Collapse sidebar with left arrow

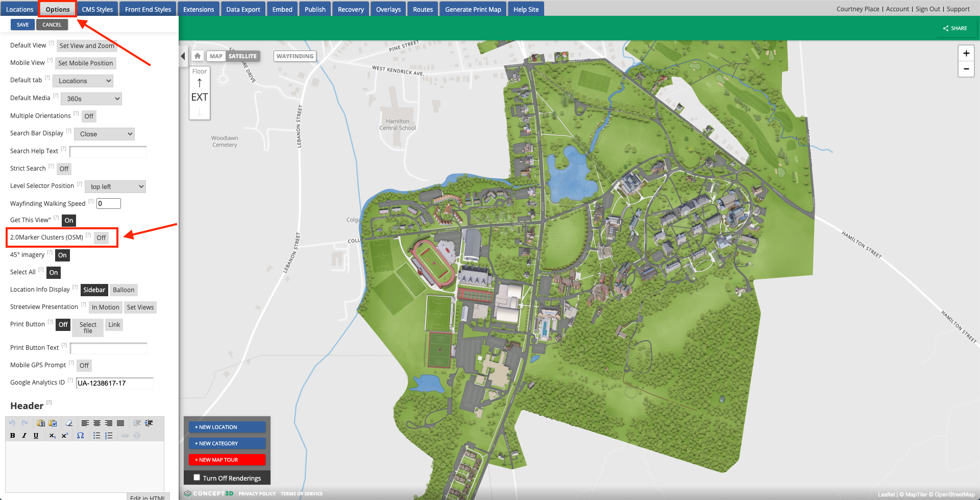183,56
